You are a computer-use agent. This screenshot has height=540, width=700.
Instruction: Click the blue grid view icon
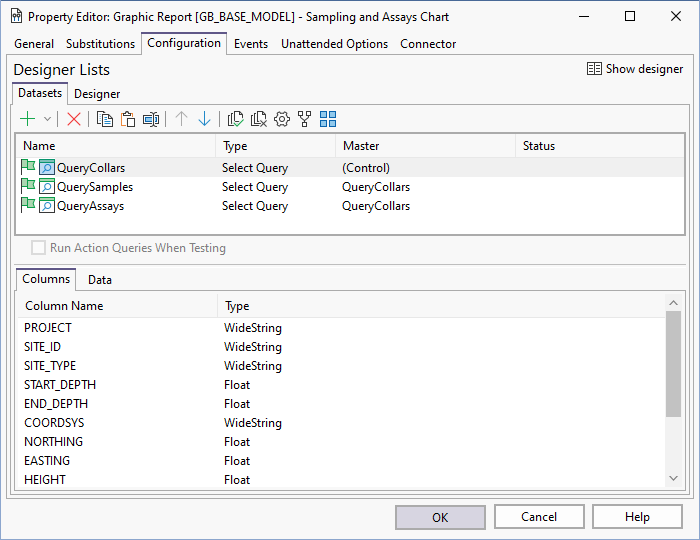[328, 119]
